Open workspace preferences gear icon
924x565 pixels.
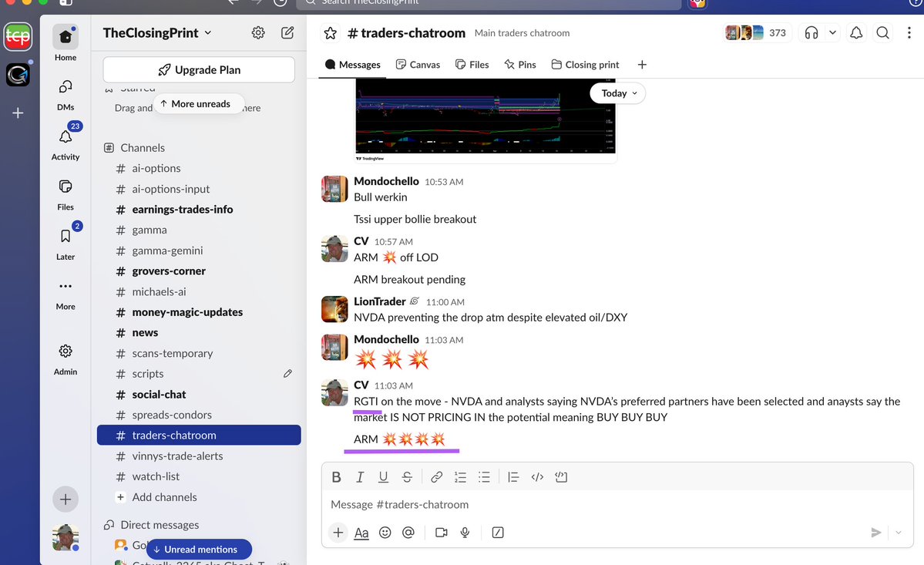tap(258, 33)
